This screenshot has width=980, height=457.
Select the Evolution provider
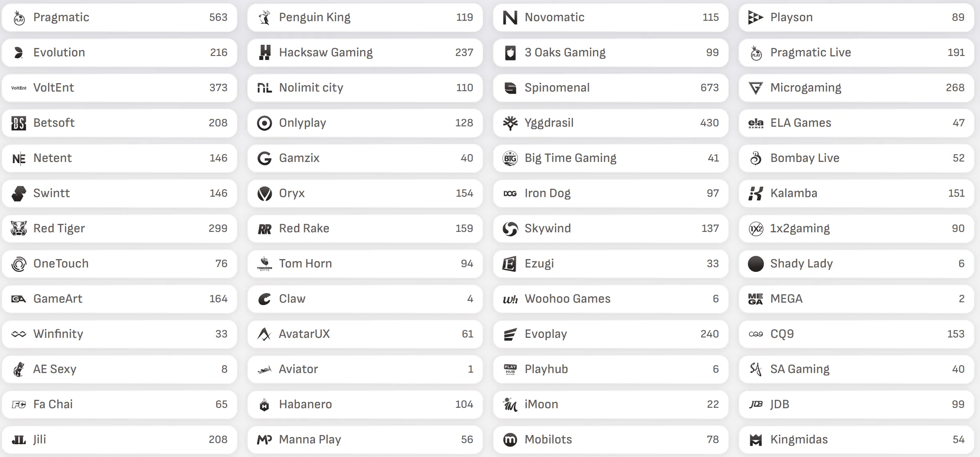pos(119,53)
